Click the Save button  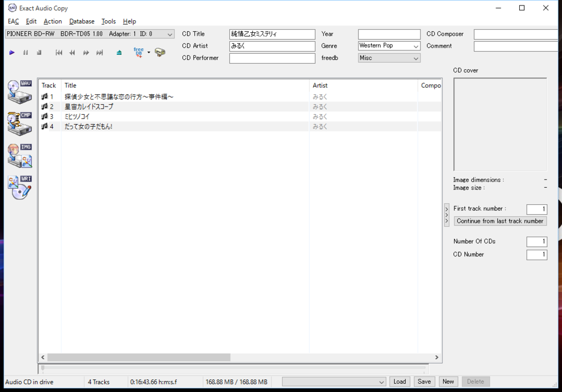(x=424, y=382)
